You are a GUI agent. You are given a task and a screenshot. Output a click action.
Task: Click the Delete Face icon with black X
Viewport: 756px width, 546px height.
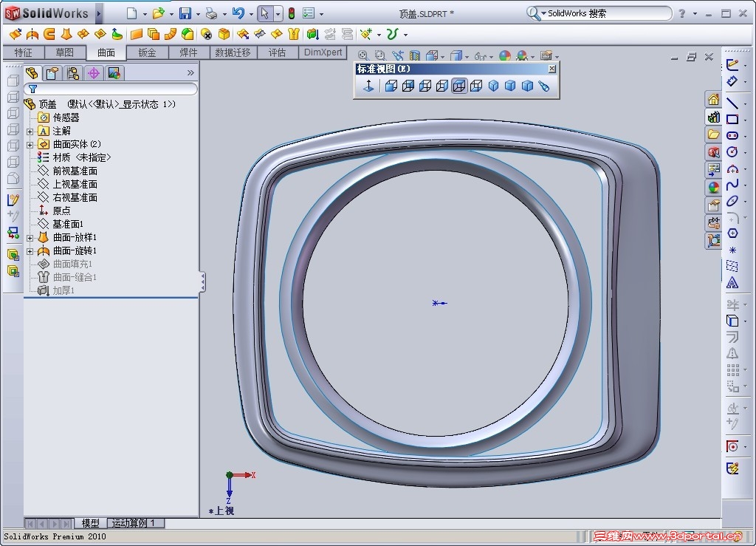point(207,34)
